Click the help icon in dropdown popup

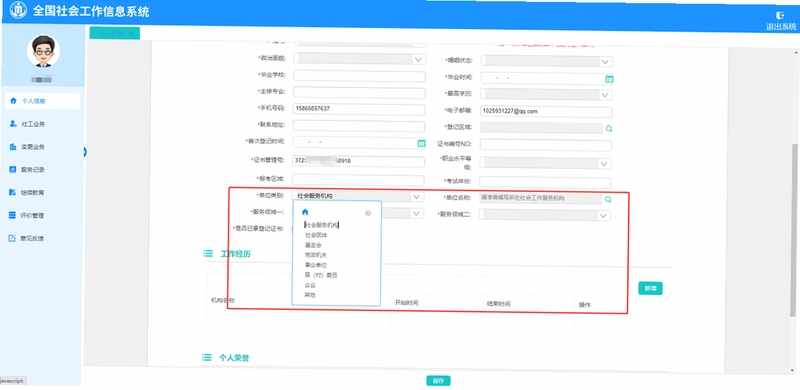coord(368,213)
